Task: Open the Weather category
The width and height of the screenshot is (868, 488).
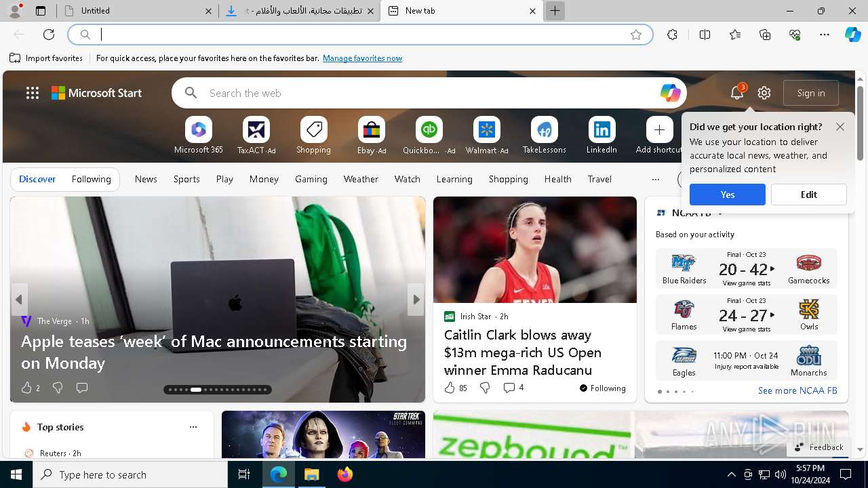Action: 361,179
